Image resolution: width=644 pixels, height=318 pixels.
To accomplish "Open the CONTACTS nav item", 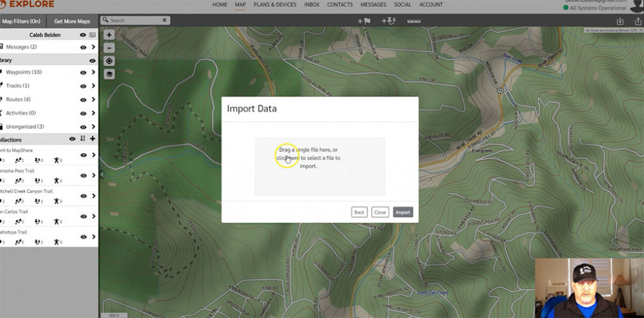I will (x=339, y=5).
